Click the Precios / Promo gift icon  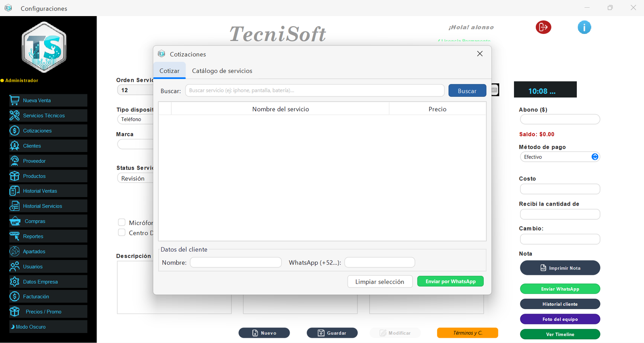pos(14,312)
